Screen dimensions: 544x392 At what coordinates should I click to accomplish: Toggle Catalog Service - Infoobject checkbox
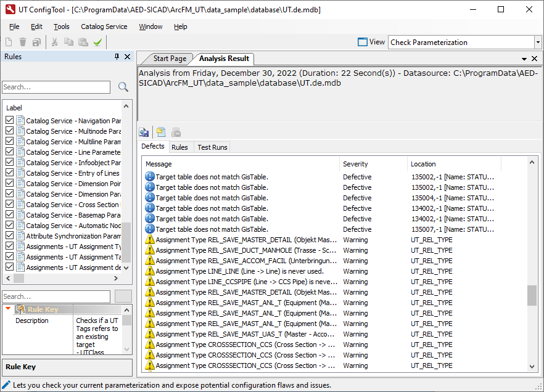pyautogui.click(x=10, y=162)
